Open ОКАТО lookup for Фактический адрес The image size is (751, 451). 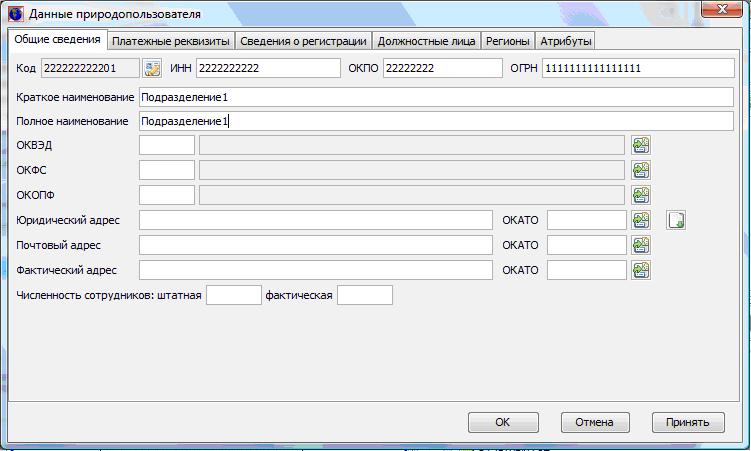point(641,270)
